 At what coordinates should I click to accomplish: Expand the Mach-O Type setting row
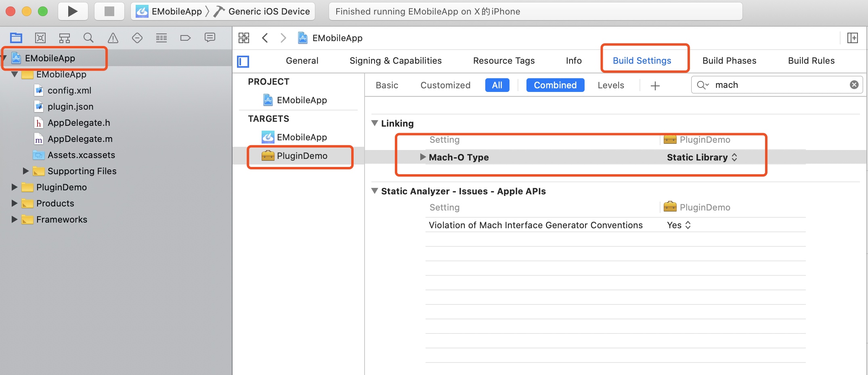(423, 157)
